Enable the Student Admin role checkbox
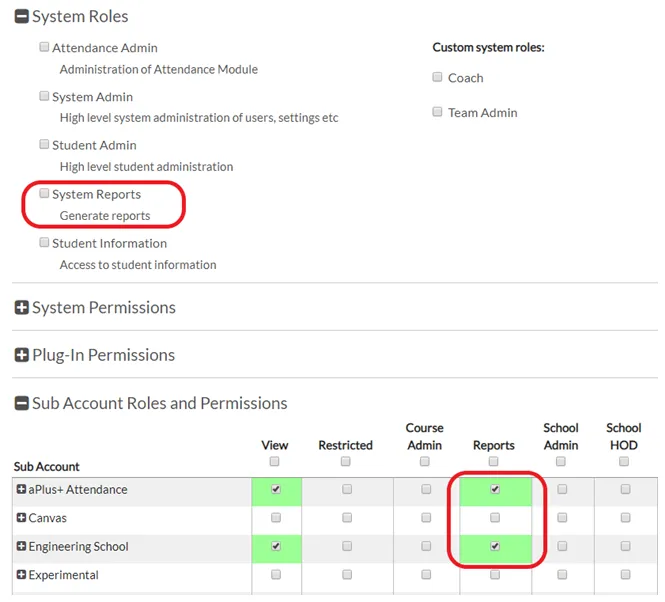Screen dimensions: 665x602 (x=44, y=144)
